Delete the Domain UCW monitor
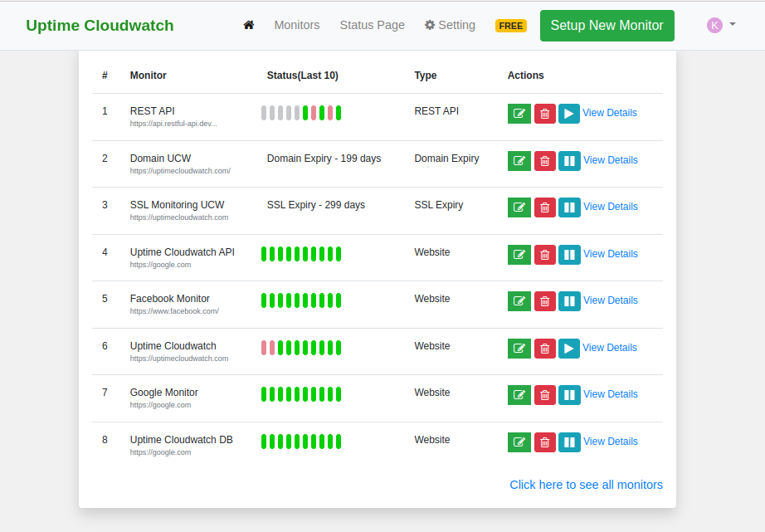 544,160
